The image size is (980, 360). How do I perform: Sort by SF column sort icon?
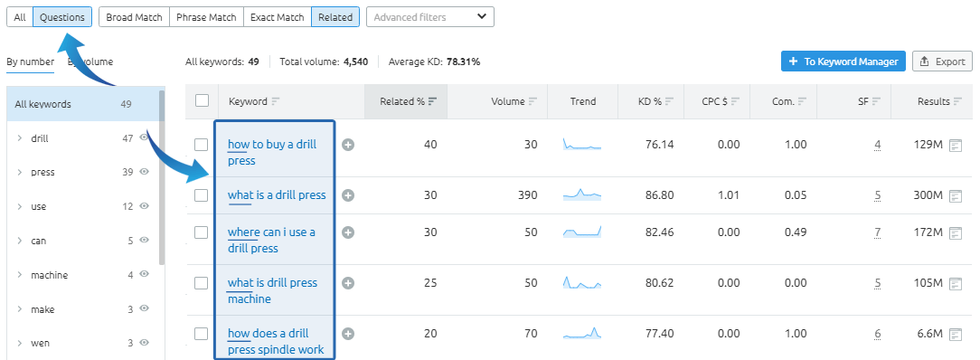coord(876,101)
